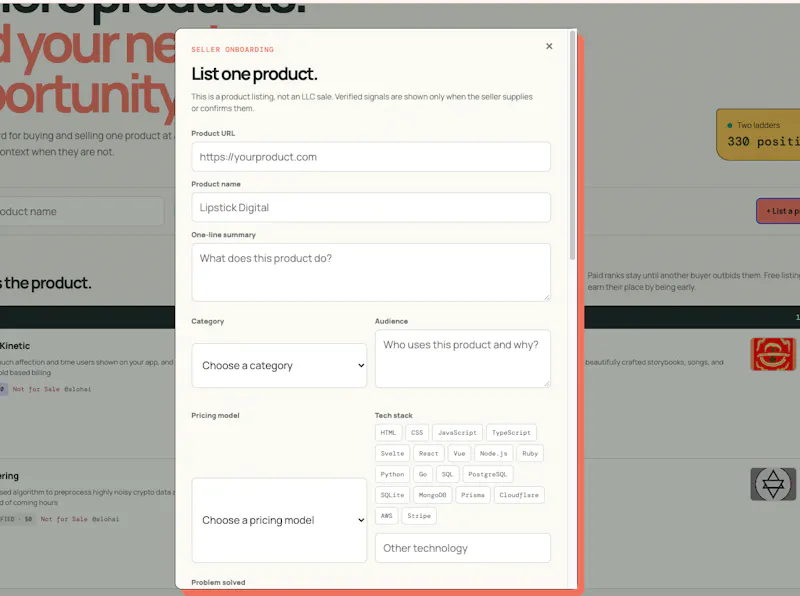Viewport: 800px width, 596px height.
Task: Close the Seller Onboarding dialog
Action: [x=549, y=46]
